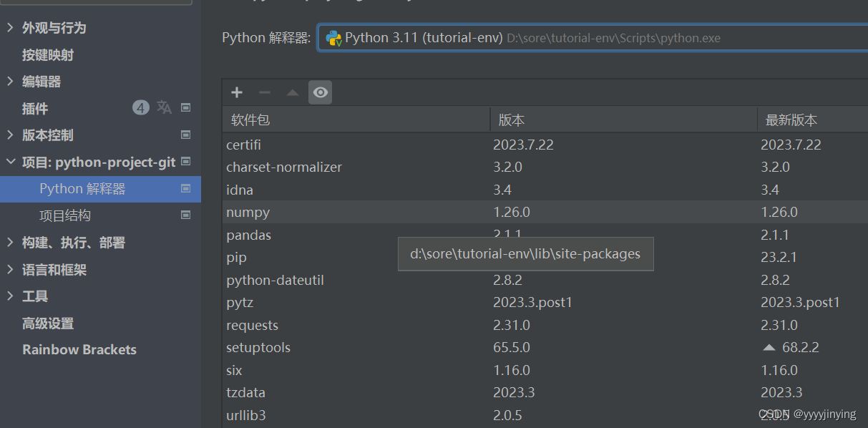The image size is (868, 428).
Task: Open the Rainbow Brackets settings page
Action: click(x=79, y=350)
